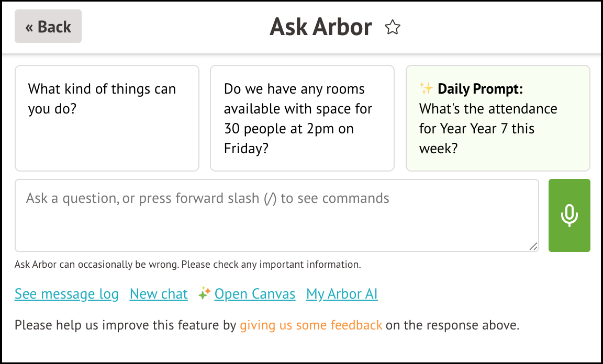
Task: Open the Daily Prompt about Year 7 attendance
Action: (x=497, y=118)
